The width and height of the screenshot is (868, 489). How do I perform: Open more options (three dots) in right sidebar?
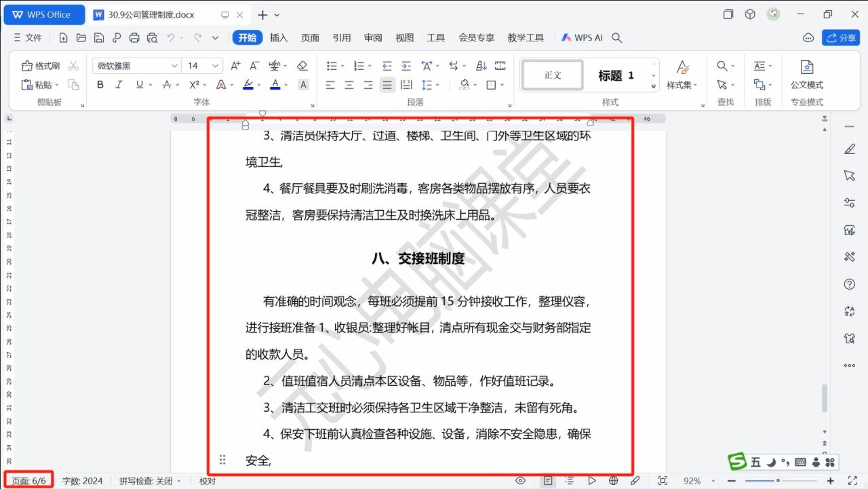coord(849,366)
